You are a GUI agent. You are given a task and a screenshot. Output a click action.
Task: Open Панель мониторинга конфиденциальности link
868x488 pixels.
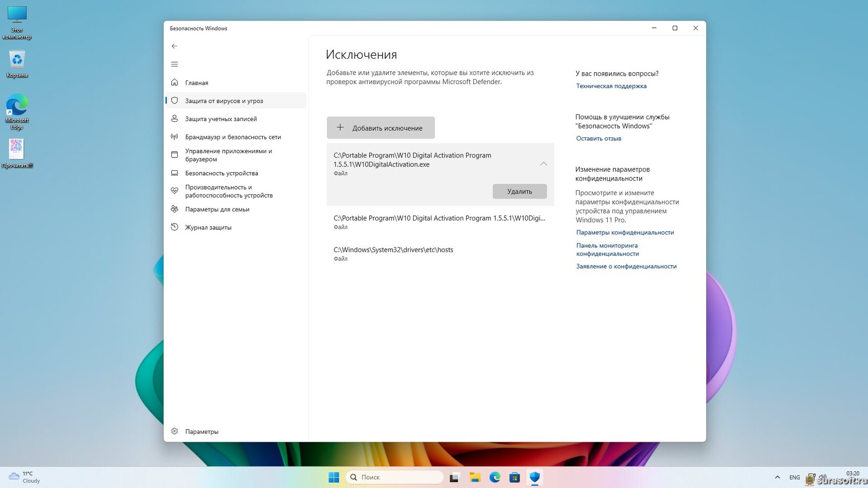click(608, 249)
